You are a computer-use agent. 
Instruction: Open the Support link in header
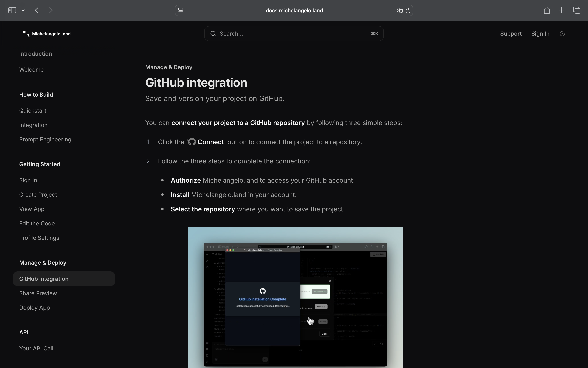tap(511, 34)
